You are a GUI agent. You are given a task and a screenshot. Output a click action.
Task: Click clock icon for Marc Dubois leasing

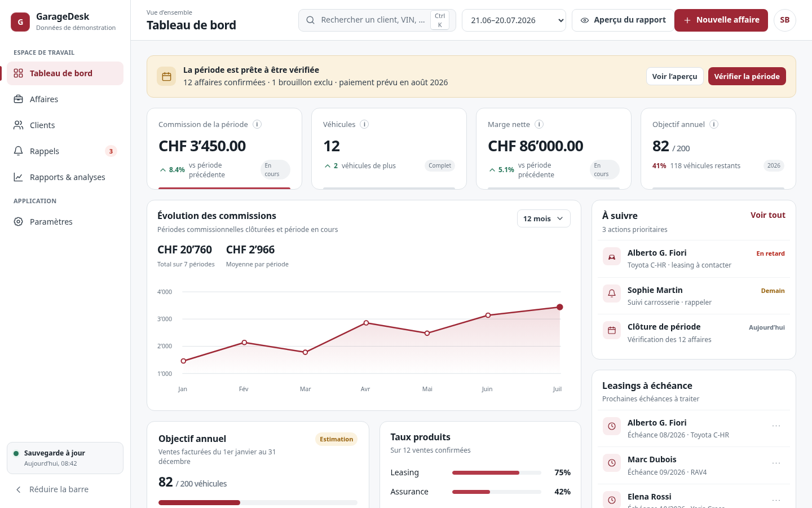coord(612,463)
